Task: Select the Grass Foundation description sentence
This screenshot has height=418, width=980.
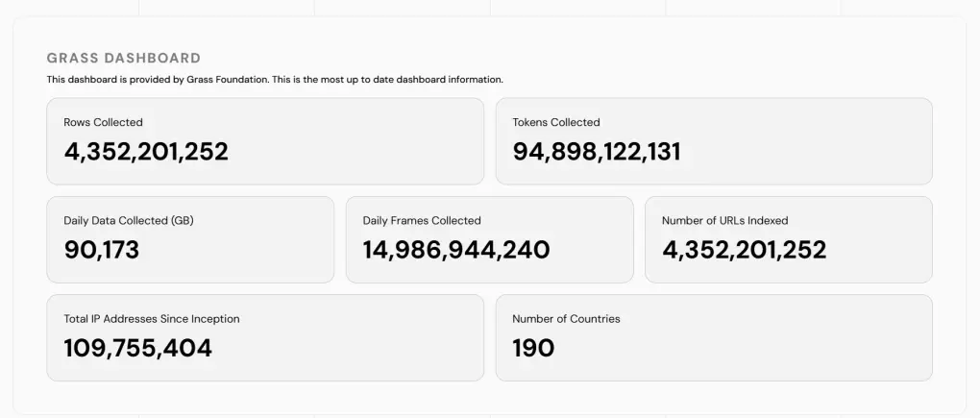Action: (275, 80)
